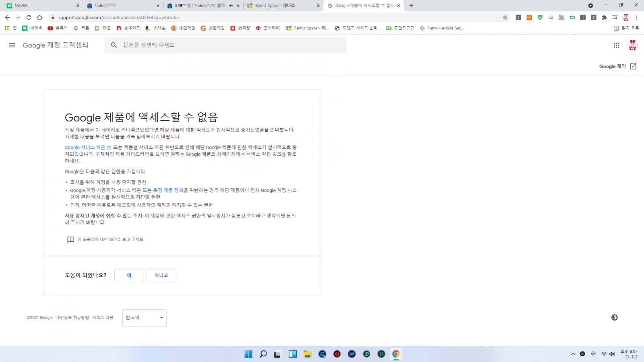Open the tab search dropdown arrow
The width and height of the screenshot is (644, 362).
[590, 6]
